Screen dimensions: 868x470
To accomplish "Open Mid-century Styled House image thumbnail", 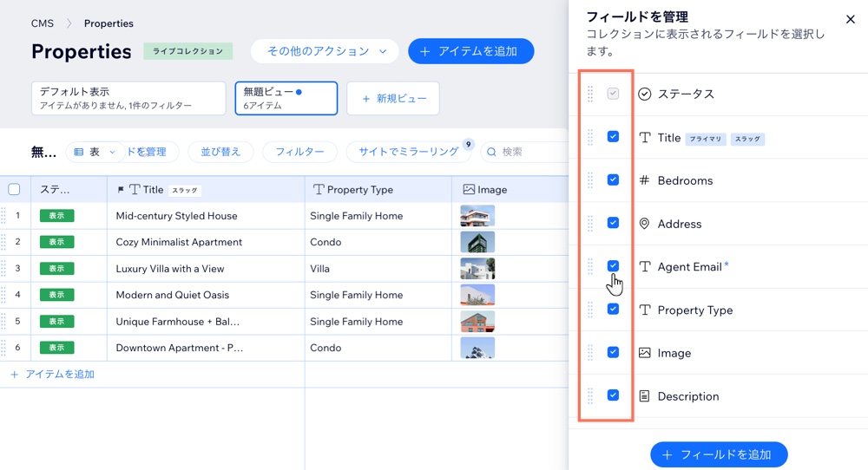I will click(477, 216).
